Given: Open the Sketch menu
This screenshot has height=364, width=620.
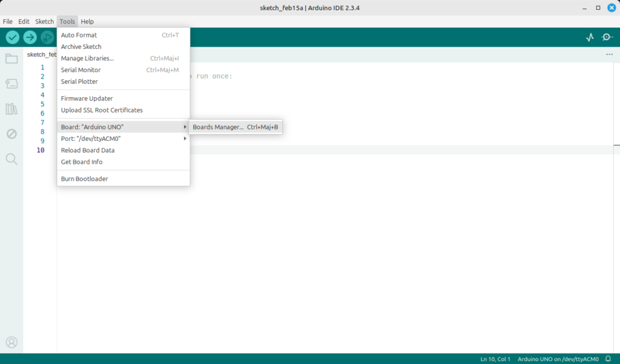Looking at the screenshot, I should point(44,21).
